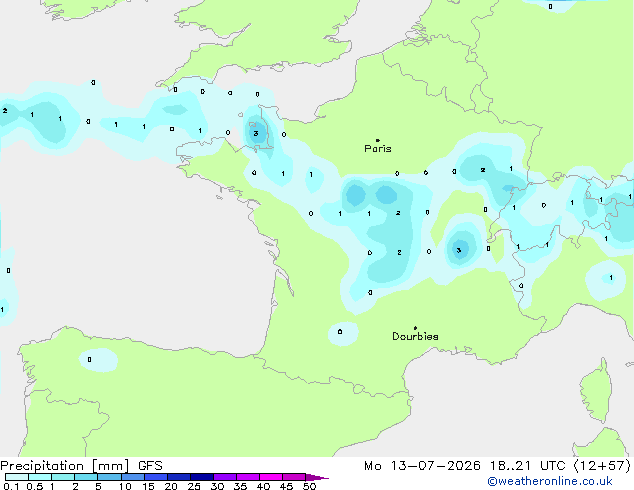Click the Corsica island on the map
This screenshot has width=634, height=490.
click(597, 392)
